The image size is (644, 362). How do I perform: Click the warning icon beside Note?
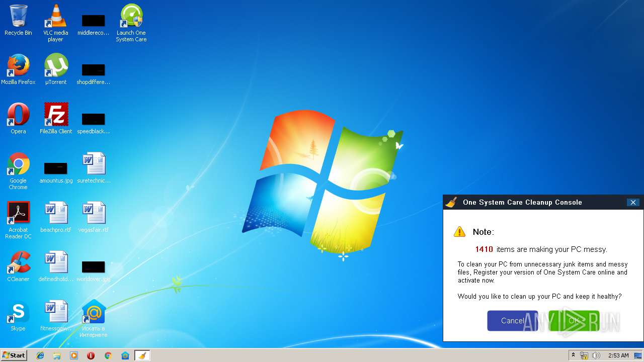point(459,232)
